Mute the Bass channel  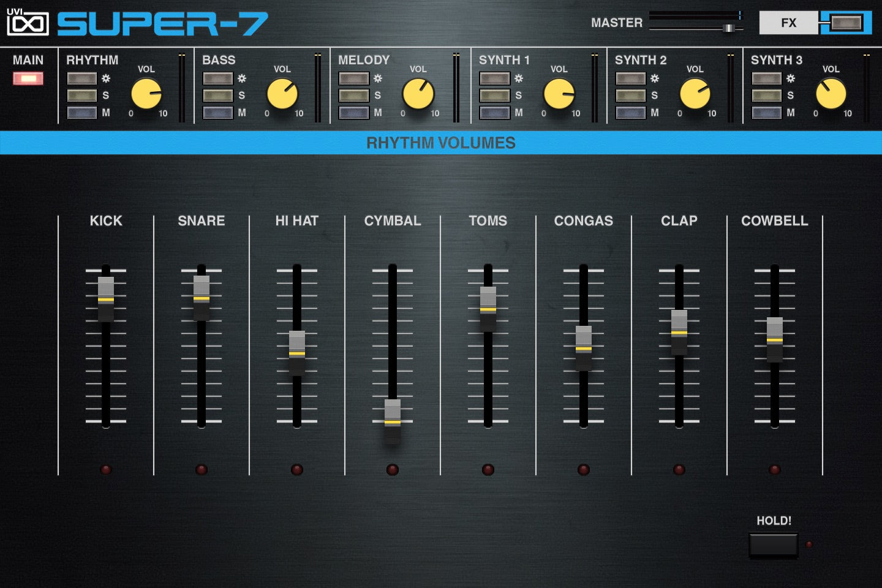coord(218,113)
